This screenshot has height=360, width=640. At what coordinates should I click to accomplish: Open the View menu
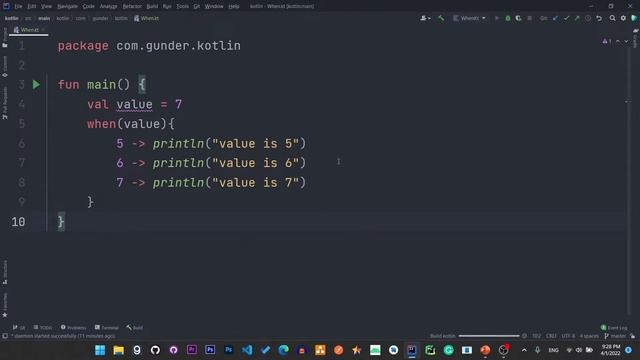(x=46, y=7)
